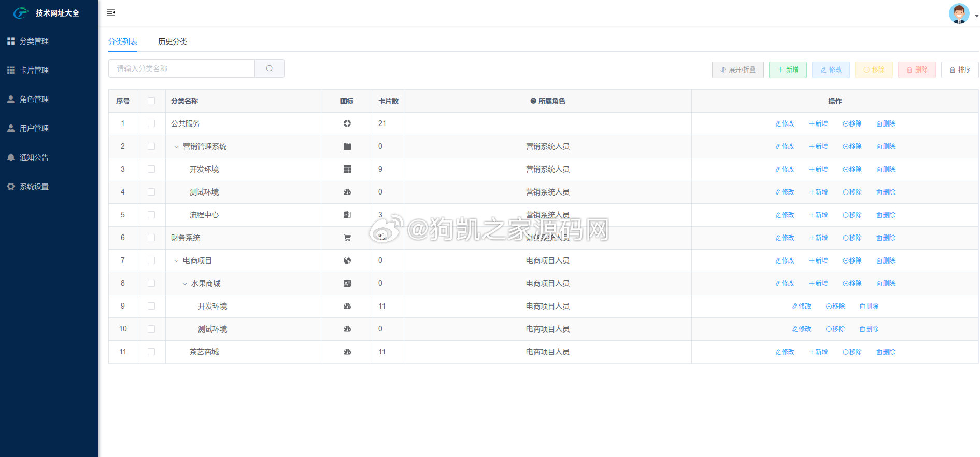Viewport: 980px width, 457px height.
Task: Click the red 删除 toolbar button
Action: [x=917, y=70]
